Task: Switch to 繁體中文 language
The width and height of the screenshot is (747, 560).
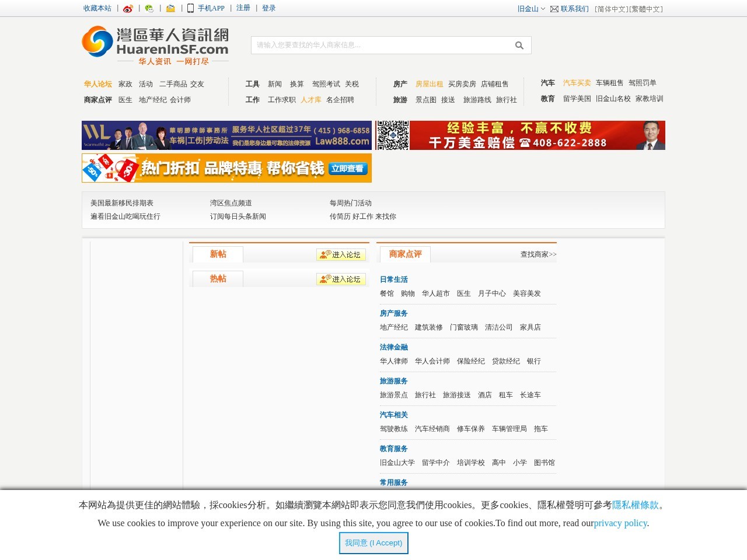Action: pyautogui.click(x=646, y=9)
